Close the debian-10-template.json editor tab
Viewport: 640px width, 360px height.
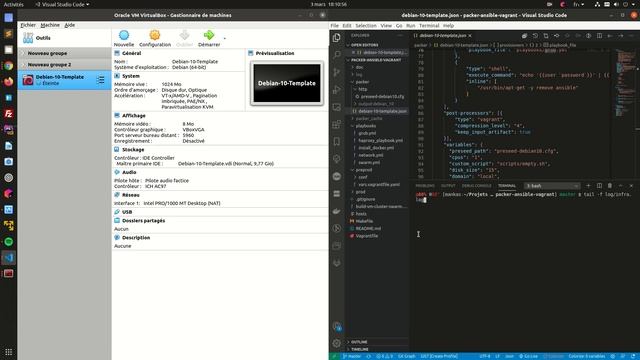(x=470, y=36)
